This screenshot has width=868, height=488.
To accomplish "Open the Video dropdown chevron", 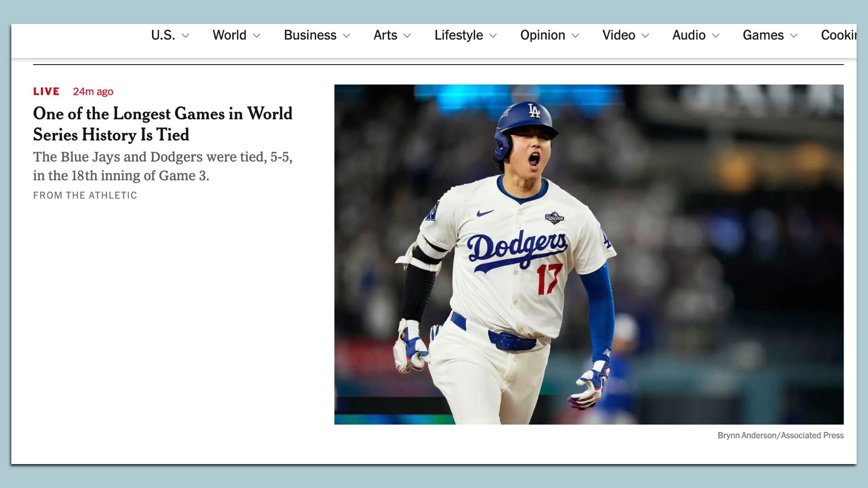I will click(x=646, y=35).
